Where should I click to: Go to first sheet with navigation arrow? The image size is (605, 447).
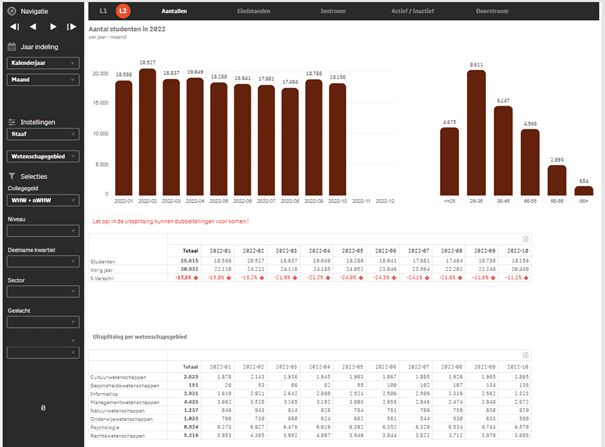pyautogui.click(x=12, y=28)
